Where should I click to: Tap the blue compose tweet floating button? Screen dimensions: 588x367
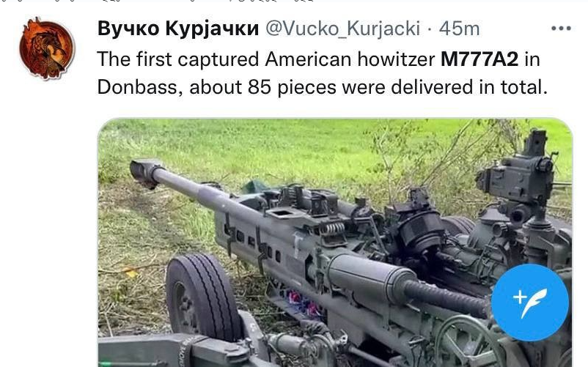(x=530, y=303)
